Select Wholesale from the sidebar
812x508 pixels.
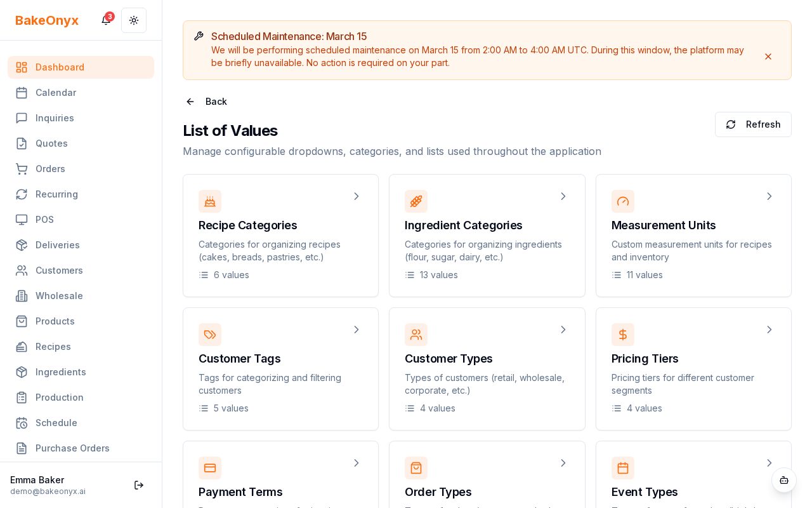tap(59, 296)
